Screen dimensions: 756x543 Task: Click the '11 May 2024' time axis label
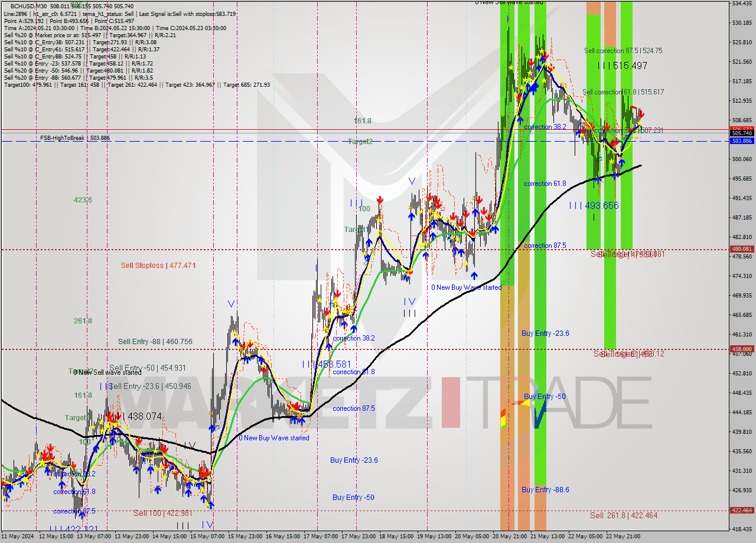point(18,538)
